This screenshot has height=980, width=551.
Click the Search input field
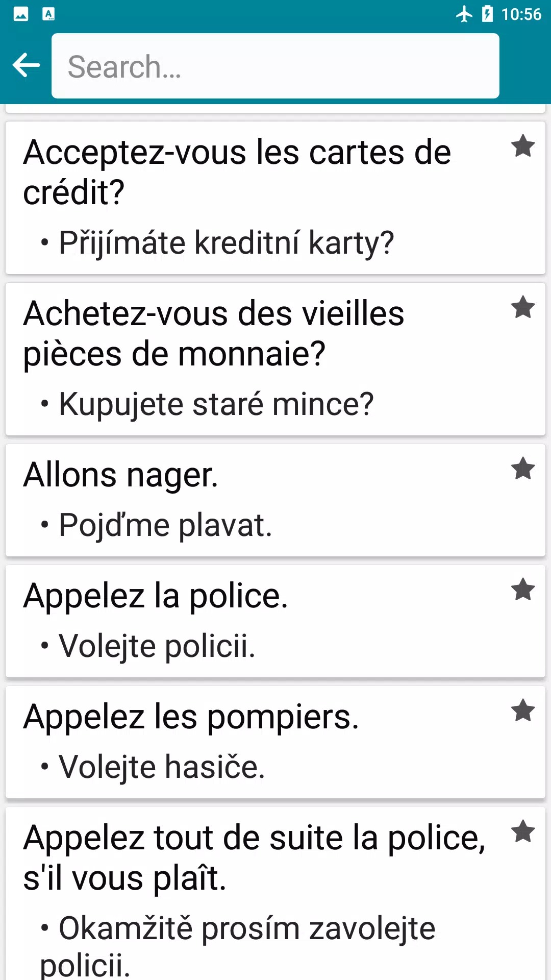275,66
